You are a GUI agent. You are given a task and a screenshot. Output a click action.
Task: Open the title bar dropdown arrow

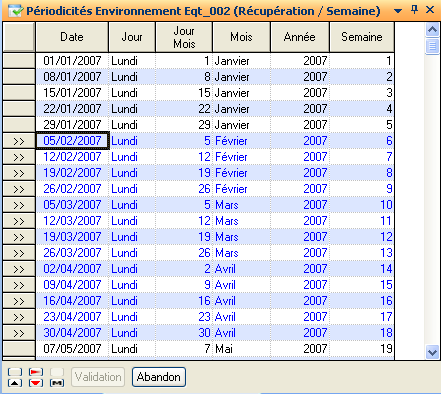pos(397,11)
